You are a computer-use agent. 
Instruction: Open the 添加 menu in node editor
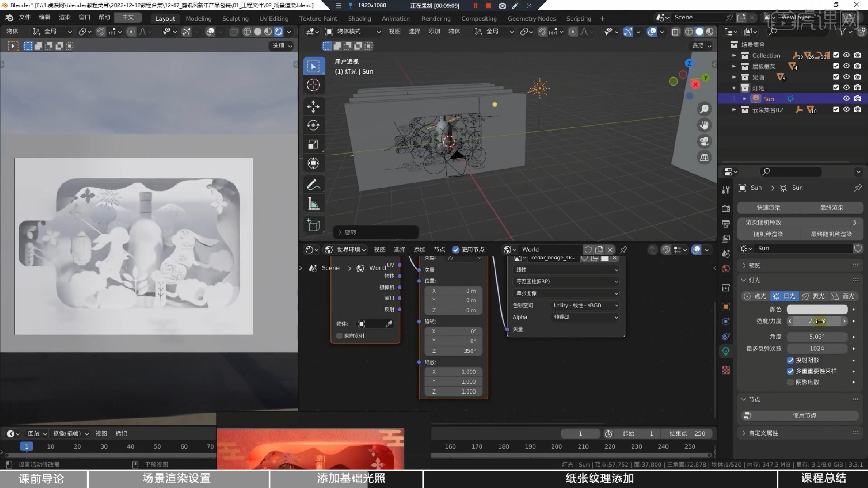[420, 250]
